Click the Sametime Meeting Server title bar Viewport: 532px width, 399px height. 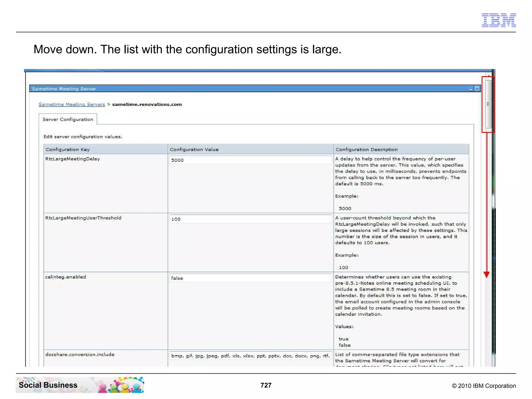coord(255,89)
